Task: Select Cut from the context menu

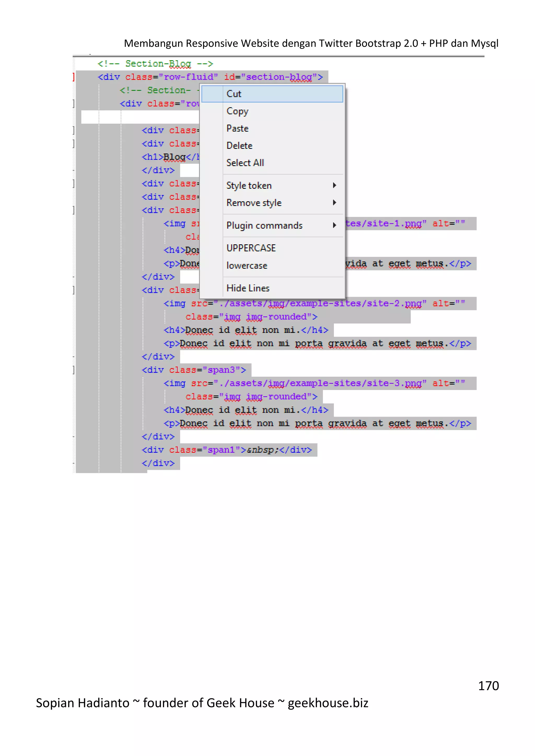Action: click(234, 94)
